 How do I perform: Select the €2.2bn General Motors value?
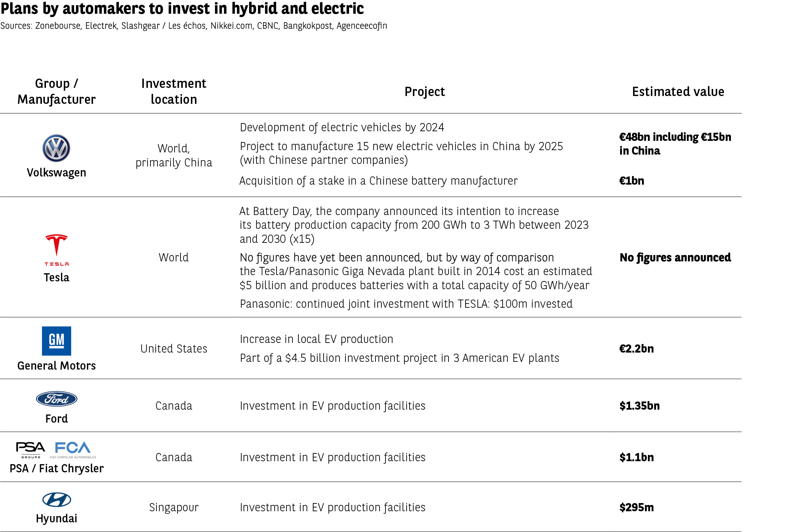click(x=636, y=348)
